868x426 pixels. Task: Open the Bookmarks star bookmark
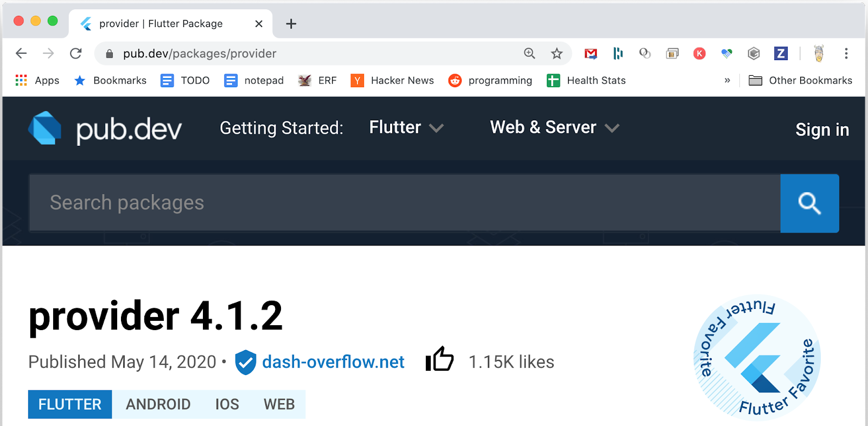coord(110,80)
